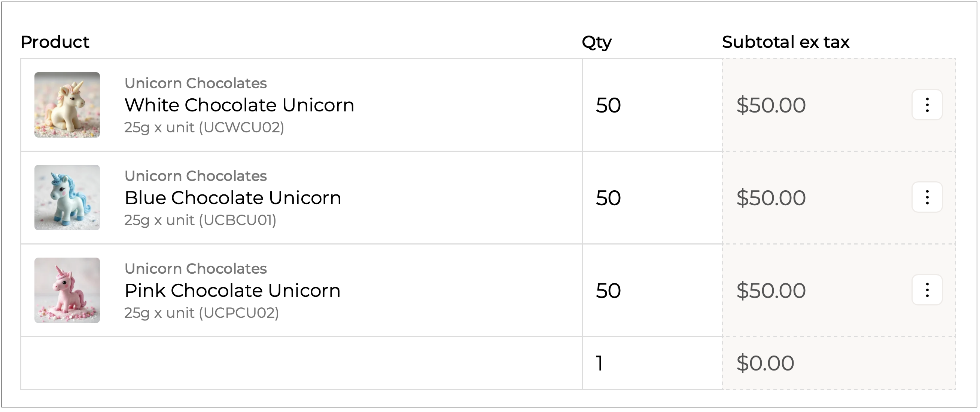Viewport: 980px width, 412px height.
Task: Select the Pink Chocolate Unicorn product name
Action: point(232,291)
